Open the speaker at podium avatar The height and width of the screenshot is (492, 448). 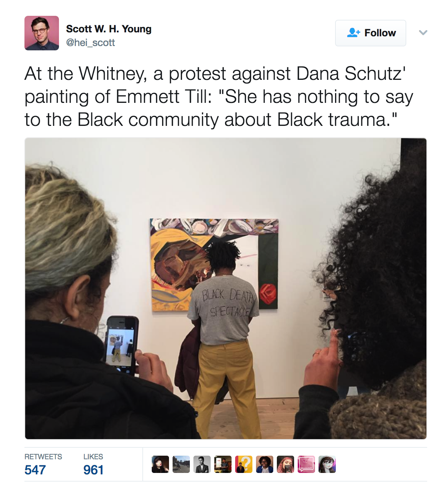coord(223,464)
